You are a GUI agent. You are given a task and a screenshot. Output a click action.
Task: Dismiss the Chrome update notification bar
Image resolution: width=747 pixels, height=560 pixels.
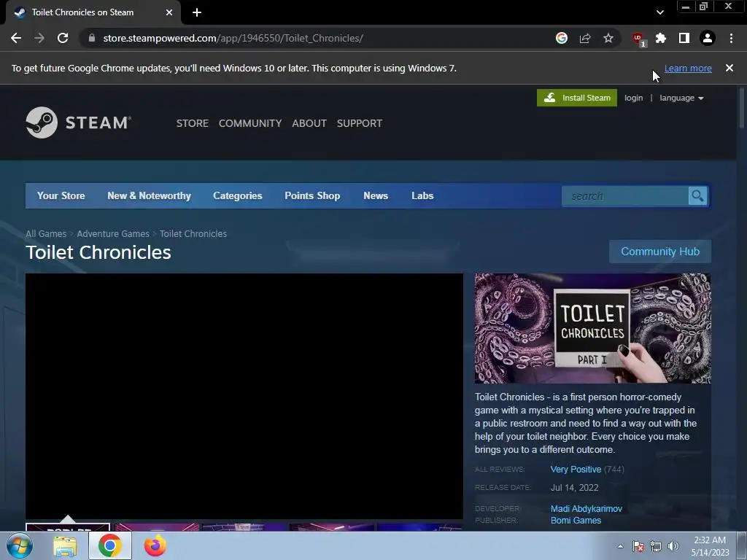[729, 68]
